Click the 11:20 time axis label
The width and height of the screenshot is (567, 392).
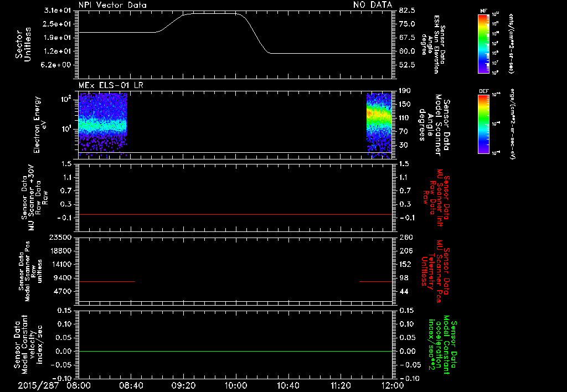(x=341, y=385)
